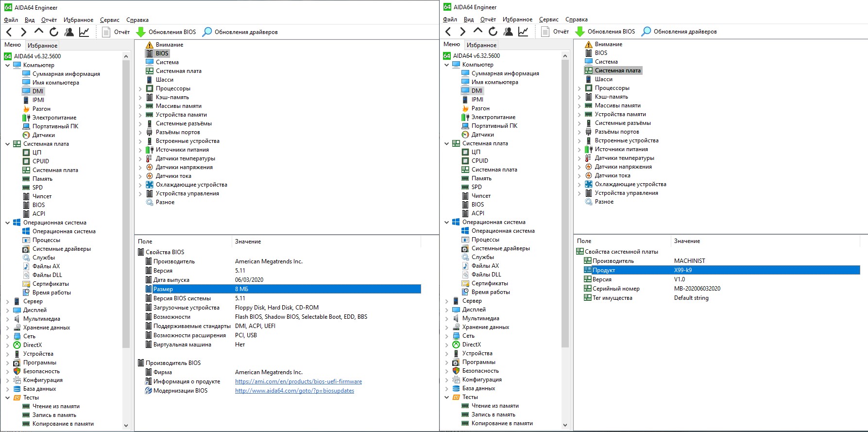Select Тег имущества row in right window
This screenshot has width=868, height=432.
[722, 298]
